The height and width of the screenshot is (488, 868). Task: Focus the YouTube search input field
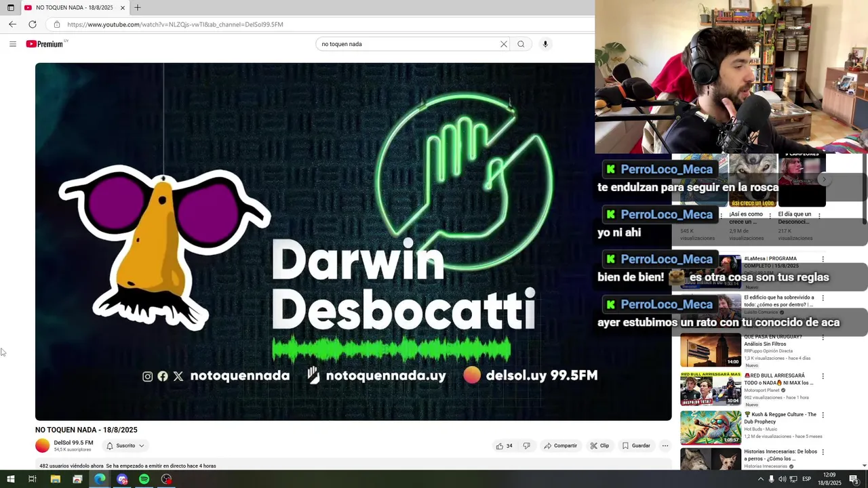coord(408,44)
